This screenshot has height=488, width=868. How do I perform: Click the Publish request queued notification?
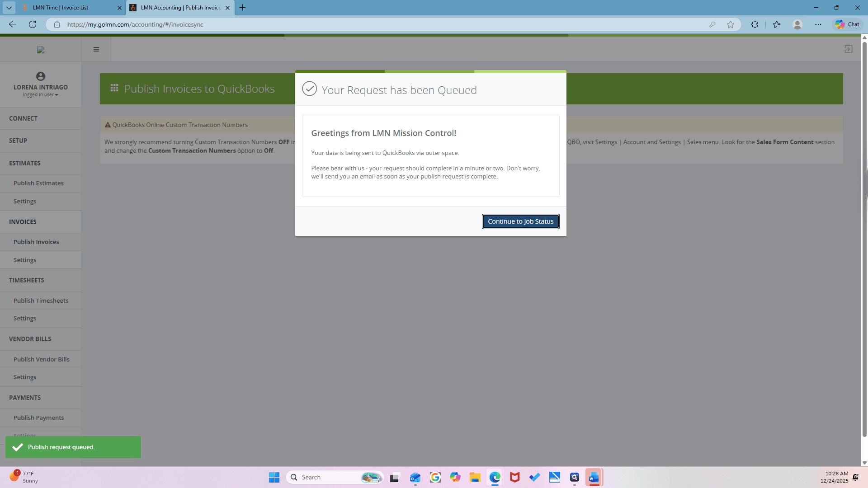pyautogui.click(x=73, y=447)
